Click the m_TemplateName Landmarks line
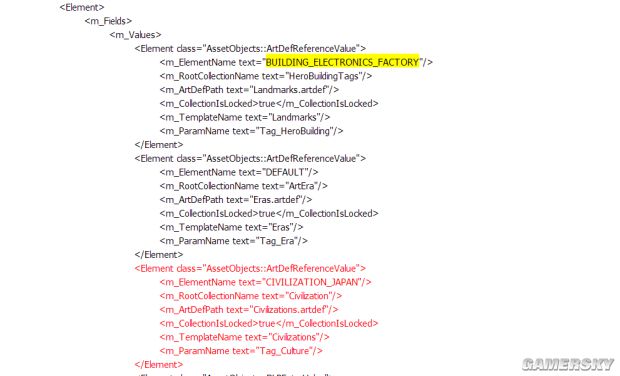The image size is (620, 376). 245,117
